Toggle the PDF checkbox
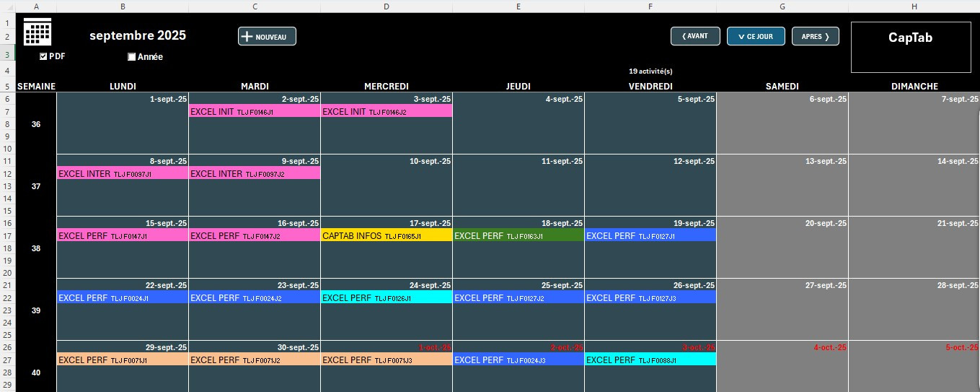 (43, 56)
